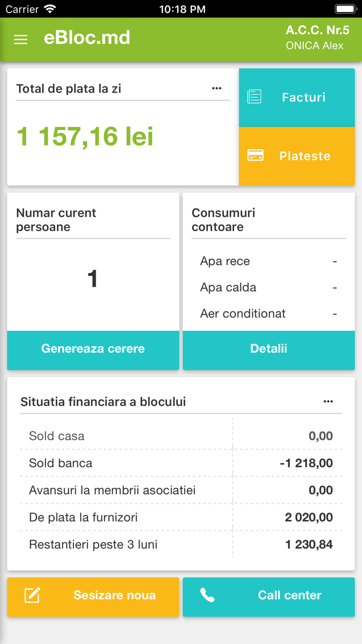Tap the credit card icon on Plateste

[x=255, y=156]
